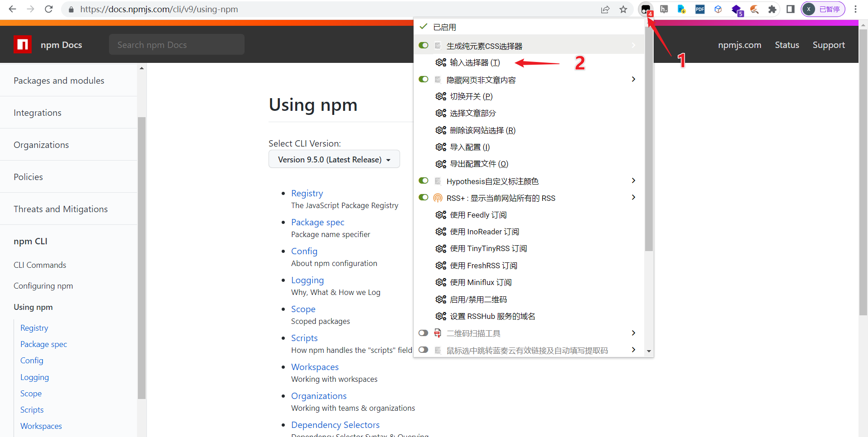Click gear icon beside 切换开关 (P)
Screen dimensions: 868x437
tap(441, 96)
